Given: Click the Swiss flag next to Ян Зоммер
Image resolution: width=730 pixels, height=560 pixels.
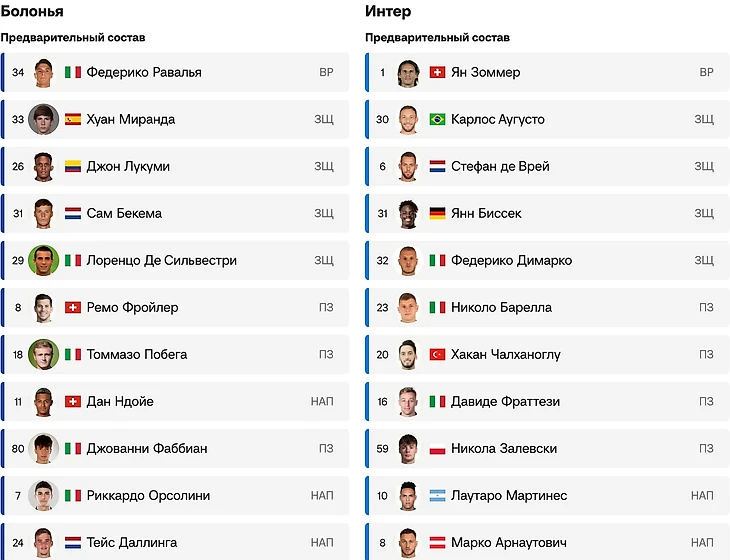Looking at the screenshot, I should coord(437,72).
